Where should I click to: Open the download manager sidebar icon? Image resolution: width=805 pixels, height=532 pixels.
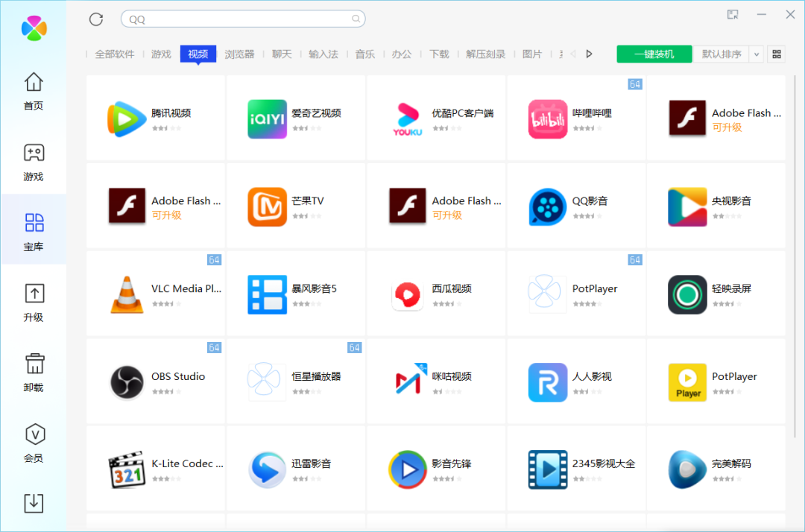click(34, 503)
